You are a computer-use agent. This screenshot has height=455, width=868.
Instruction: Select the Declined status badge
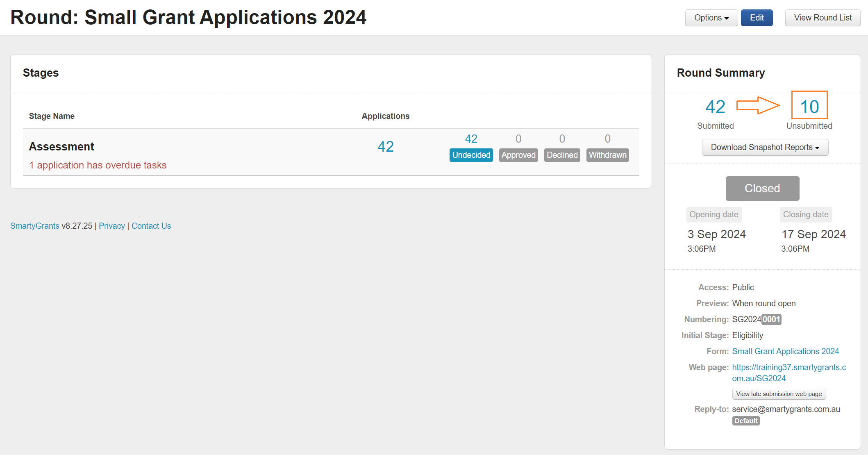tap(562, 155)
